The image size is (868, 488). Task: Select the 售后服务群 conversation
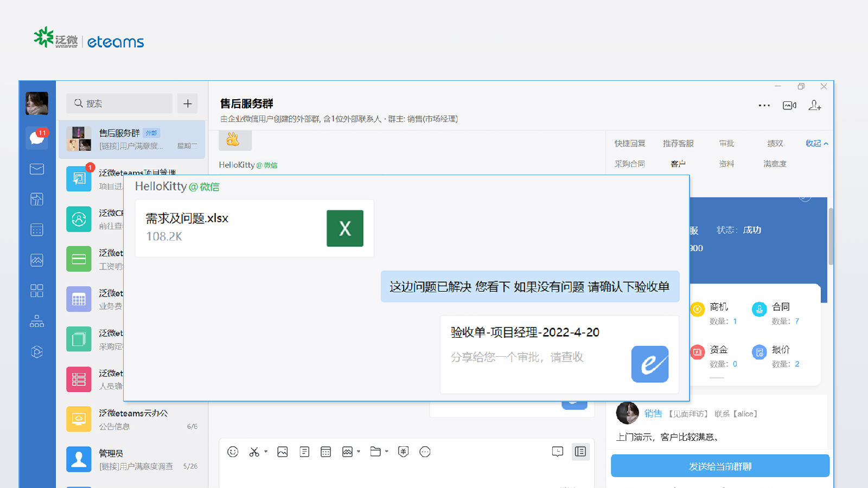point(132,139)
